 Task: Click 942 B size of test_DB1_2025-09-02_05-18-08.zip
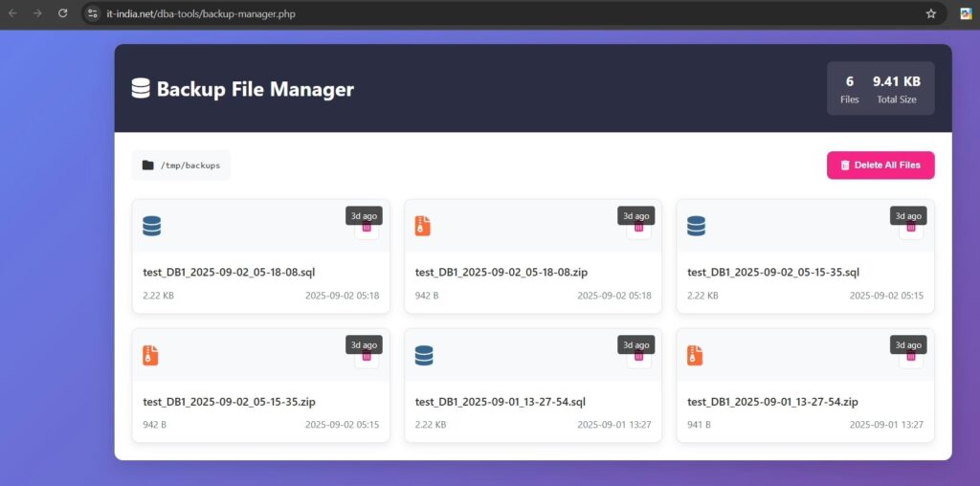[x=427, y=296]
